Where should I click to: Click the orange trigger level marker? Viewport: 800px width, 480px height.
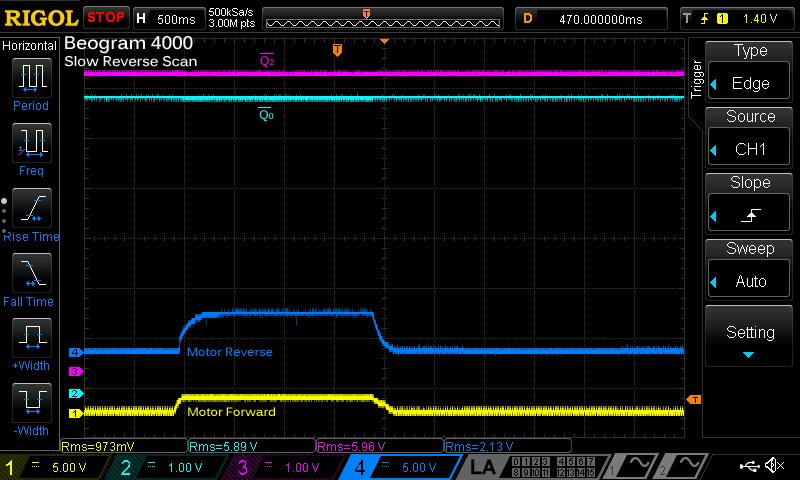click(694, 400)
